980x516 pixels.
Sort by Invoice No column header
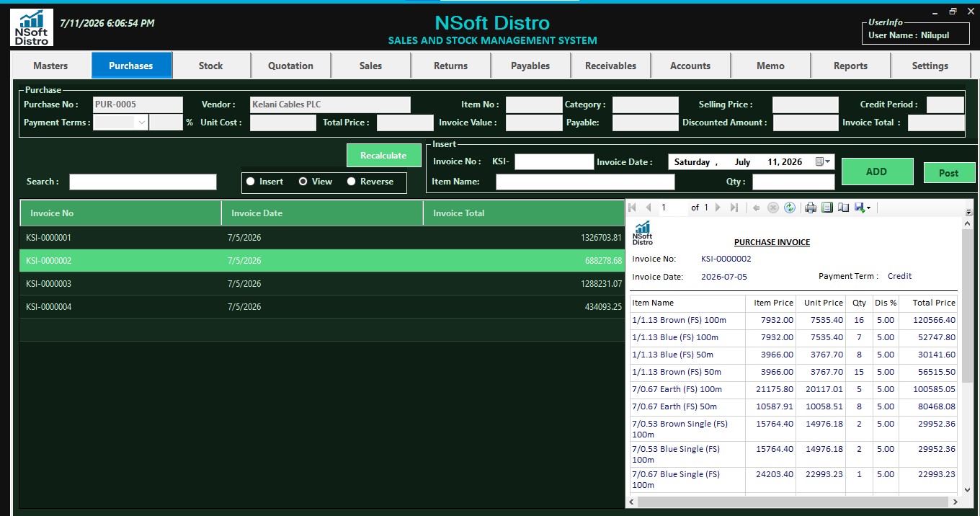click(120, 213)
